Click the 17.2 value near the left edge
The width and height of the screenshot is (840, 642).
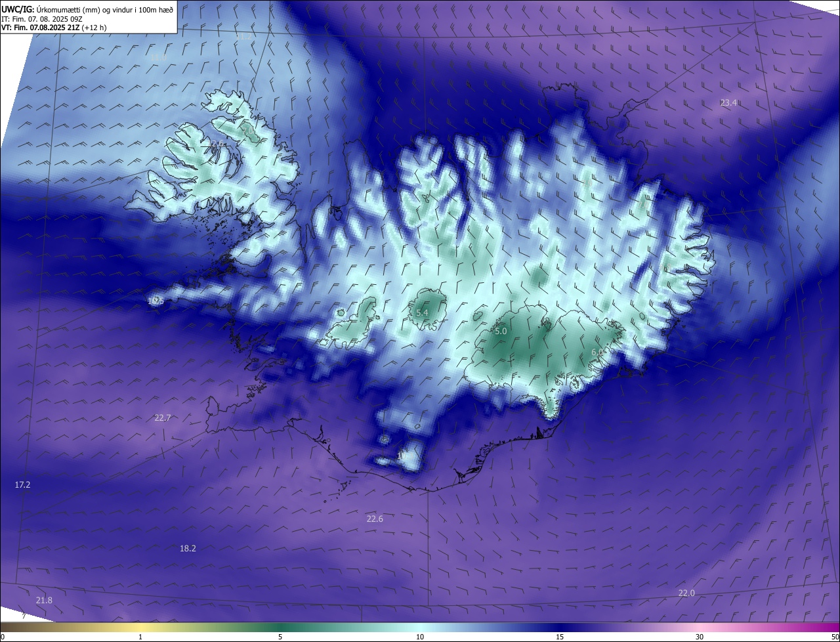pyautogui.click(x=22, y=484)
